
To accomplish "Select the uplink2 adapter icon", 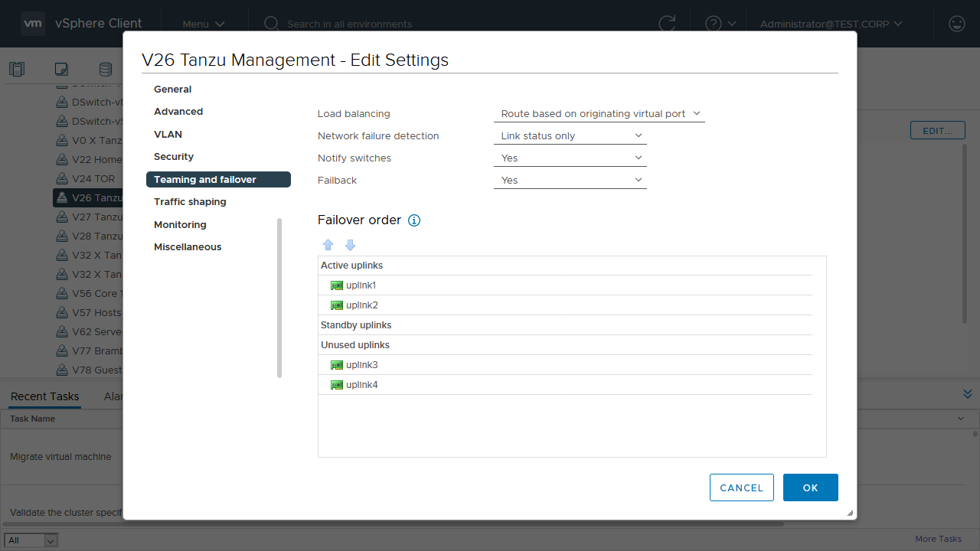I will 337,305.
